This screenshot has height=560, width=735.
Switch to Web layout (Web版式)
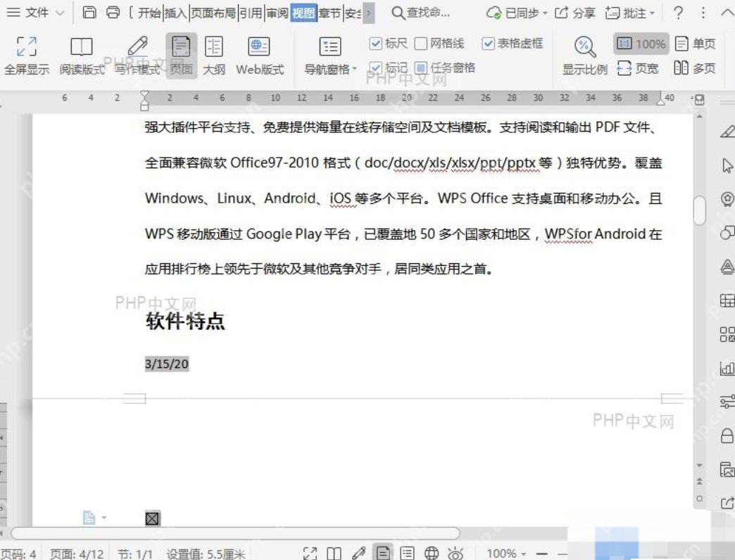click(x=260, y=56)
